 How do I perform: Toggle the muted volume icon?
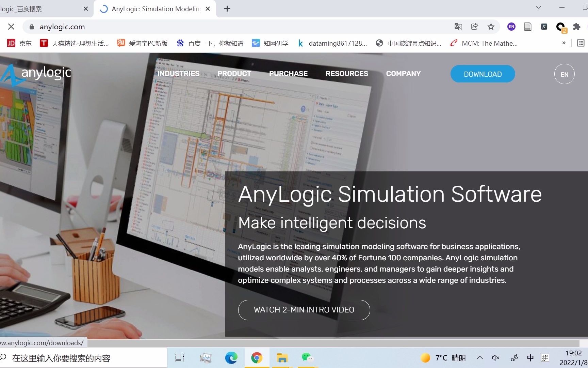496,358
